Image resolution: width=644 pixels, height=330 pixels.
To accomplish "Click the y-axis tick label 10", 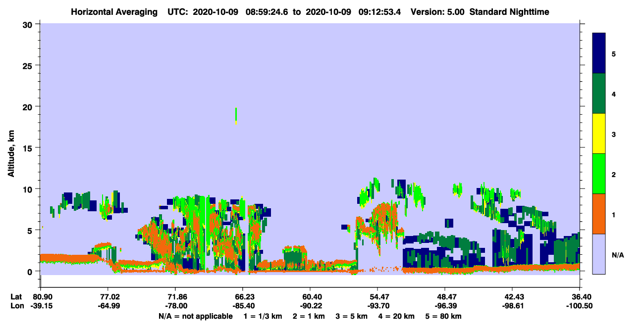I will (x=29, y=189).
